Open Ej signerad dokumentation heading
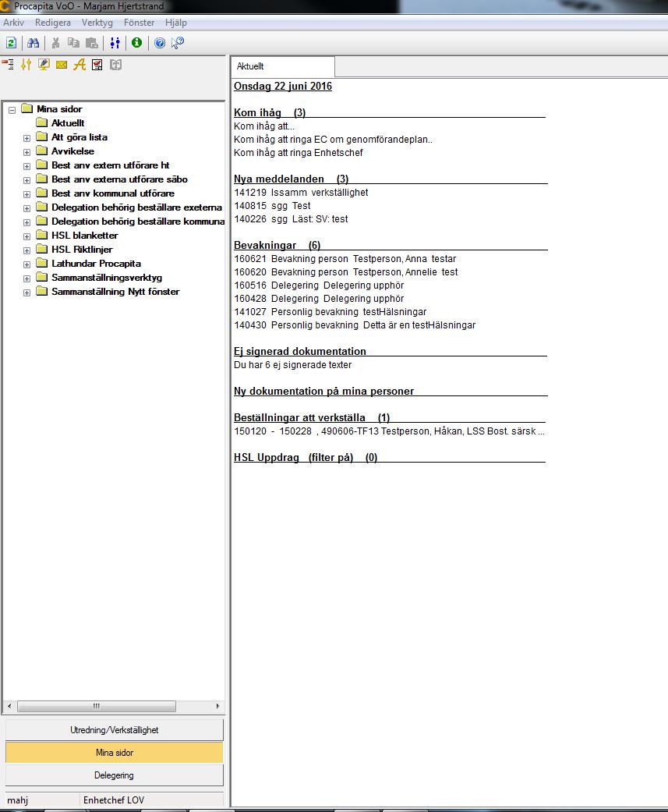The width and height of the screenshot is (668, 812). coord(299,351)
